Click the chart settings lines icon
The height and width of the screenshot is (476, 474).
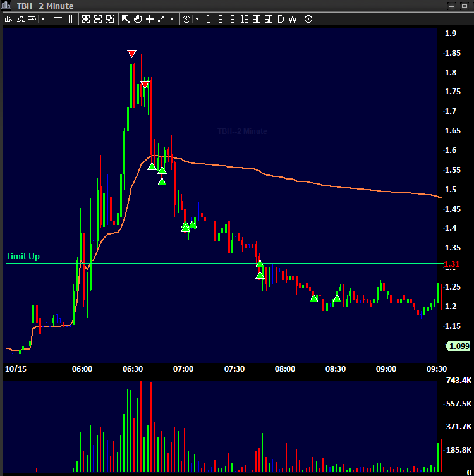(32, 20)
